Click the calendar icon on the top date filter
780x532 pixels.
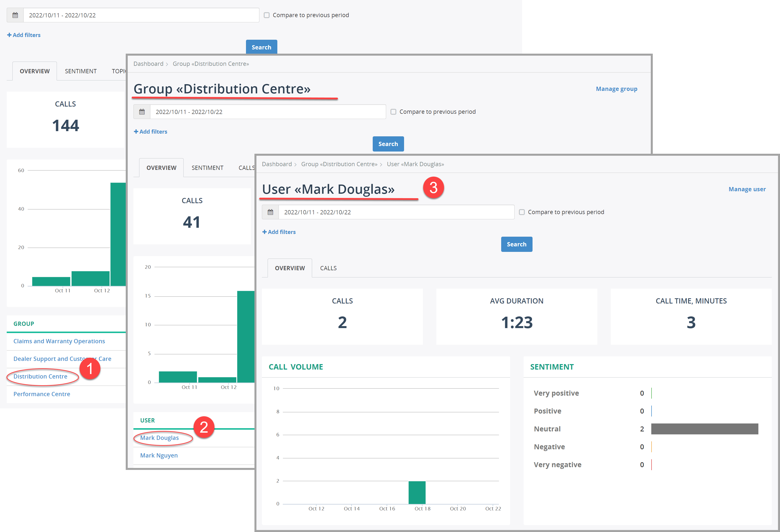click(x=15, y=15)
